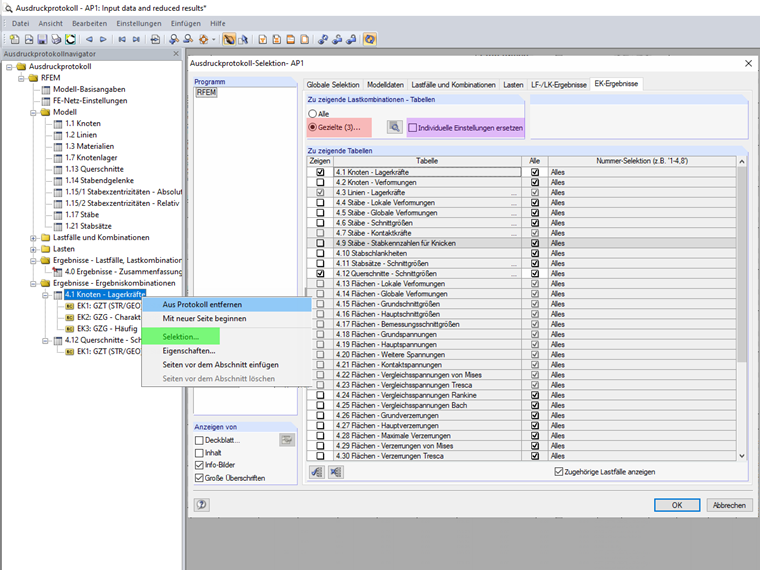Viewport: 760px width, 570px height.
Task: Uncheck Große Überschriften
Action: tap(199, 478)
